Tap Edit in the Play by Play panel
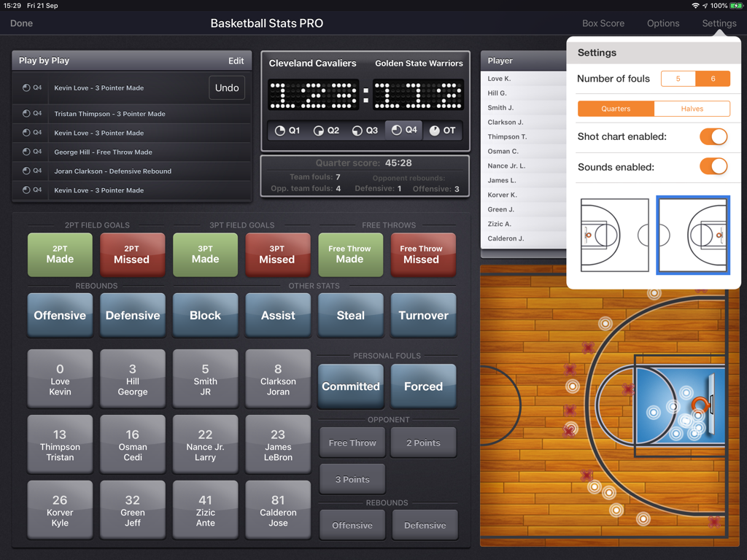The height and width of the screenshot is (560, 747). pos(236,61)
